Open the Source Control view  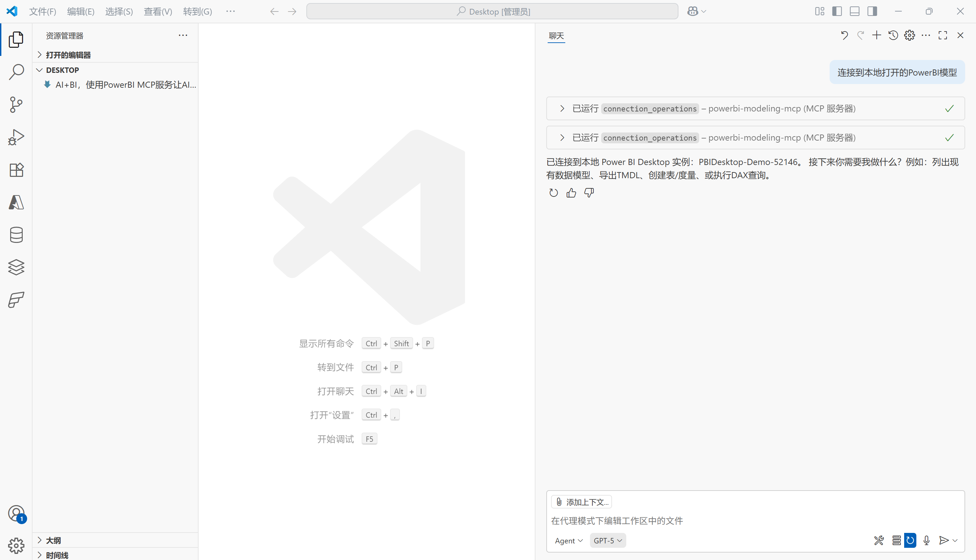coord(16,105)
